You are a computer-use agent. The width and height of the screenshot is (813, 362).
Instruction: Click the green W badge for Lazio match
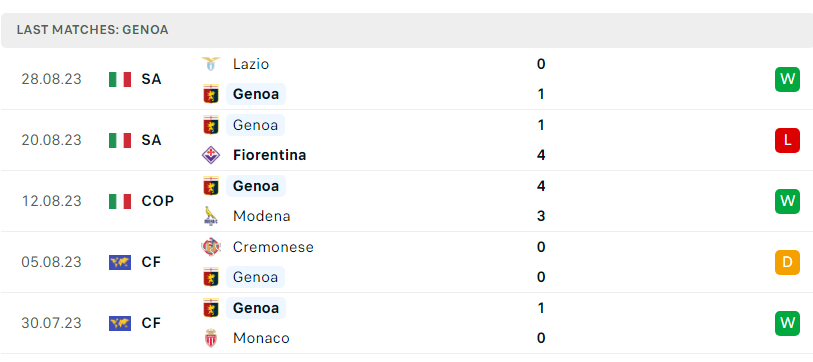click(x=787, y=79)
